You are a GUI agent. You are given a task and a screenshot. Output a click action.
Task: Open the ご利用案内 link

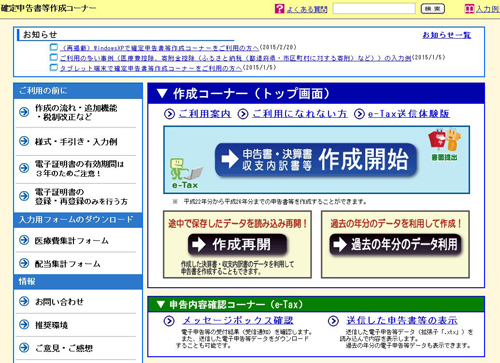pyautogui.click(x=205, y=114)
